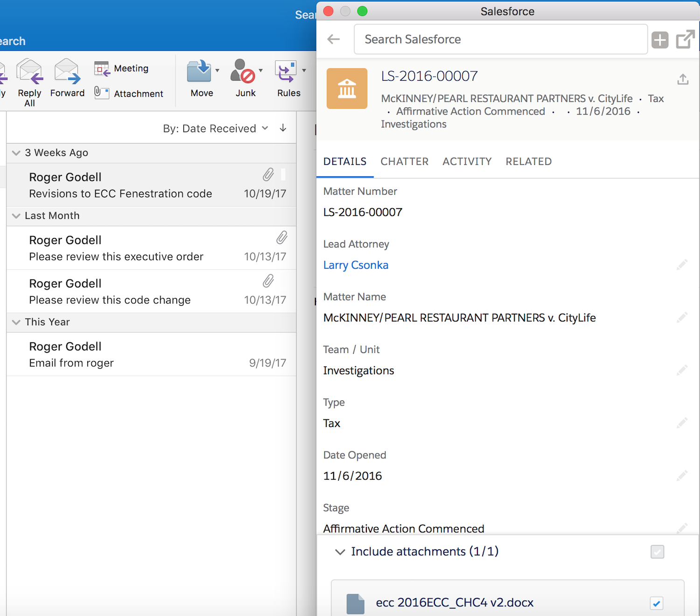Screen dimensions: 700x616
Task: Uncheck the ecc 2016ECC_CHC4 v2.docx checkbox
Action: click(657, 603)
